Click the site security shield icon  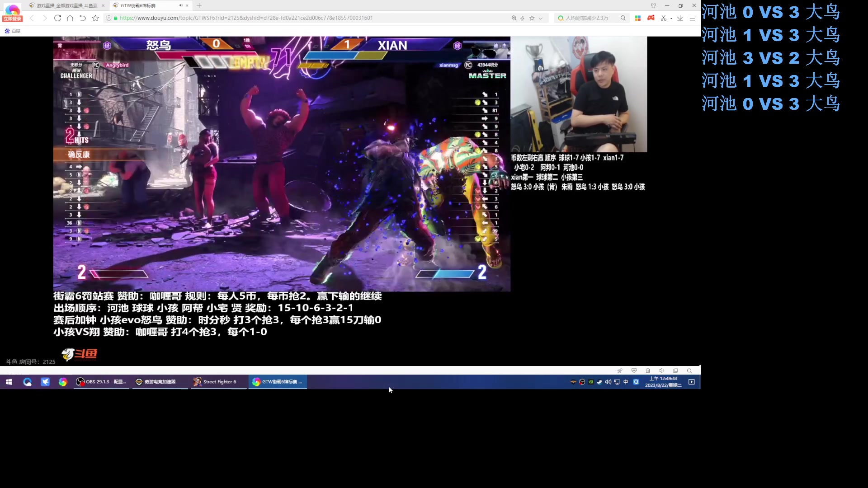(109, 18)
